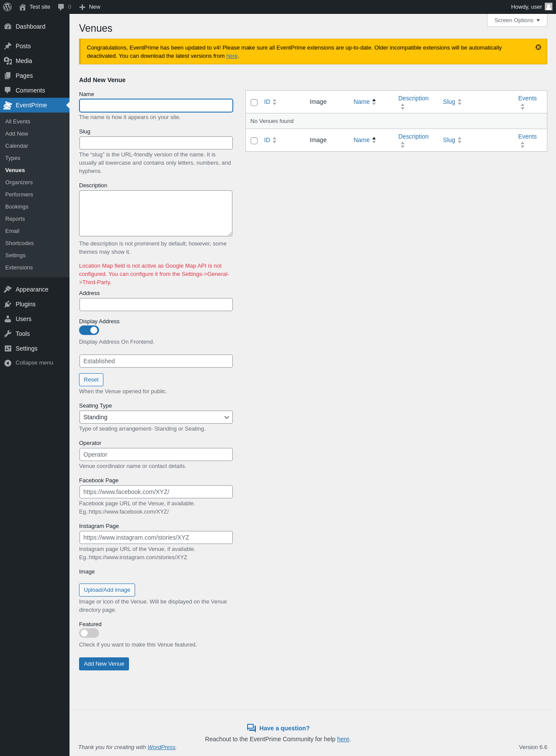Click the Appearance paintbrush icon
556x756 pixels.
pos(8,289)
